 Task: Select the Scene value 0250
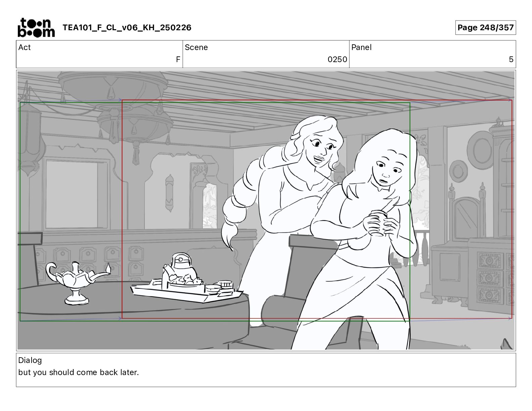[337, 59]
